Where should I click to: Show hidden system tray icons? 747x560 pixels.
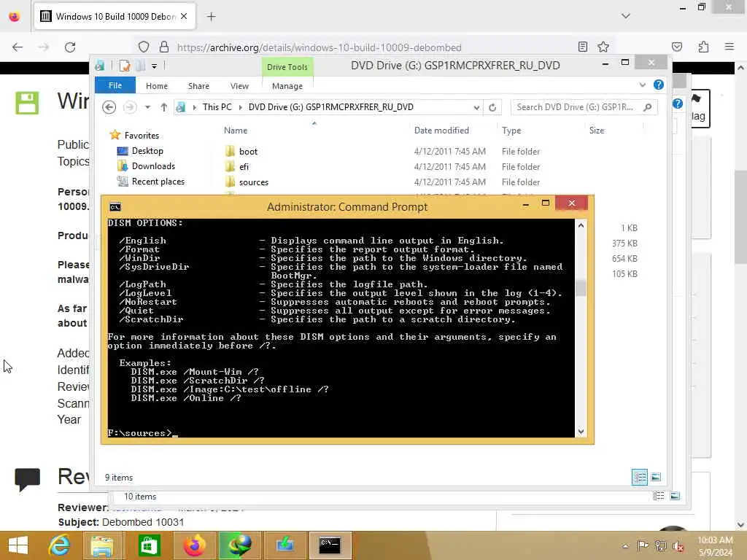(x=625, y=545)
